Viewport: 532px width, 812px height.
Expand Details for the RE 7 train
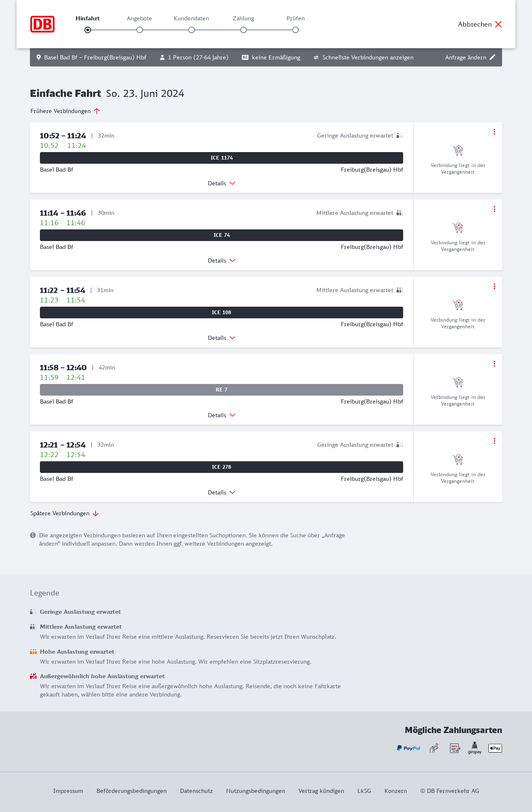coord(222,415)
